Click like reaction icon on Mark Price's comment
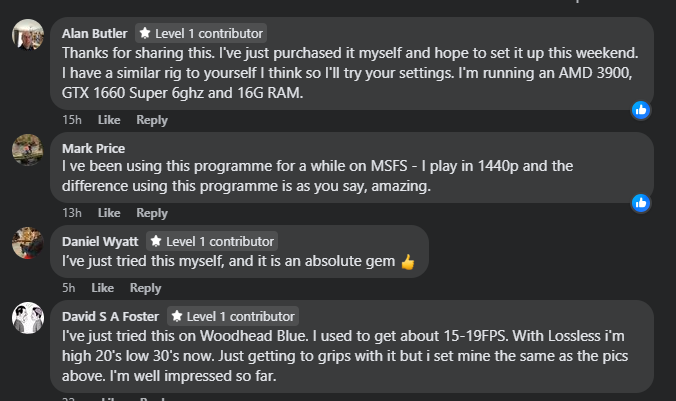Image resolution: width=676 pixels, height=401 pixels. [641, 203]
